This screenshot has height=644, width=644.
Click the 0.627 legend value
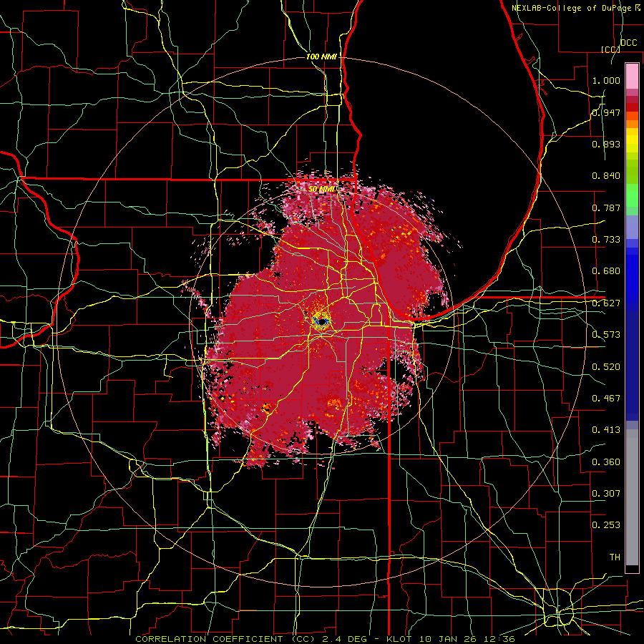(x=606, y=303)
